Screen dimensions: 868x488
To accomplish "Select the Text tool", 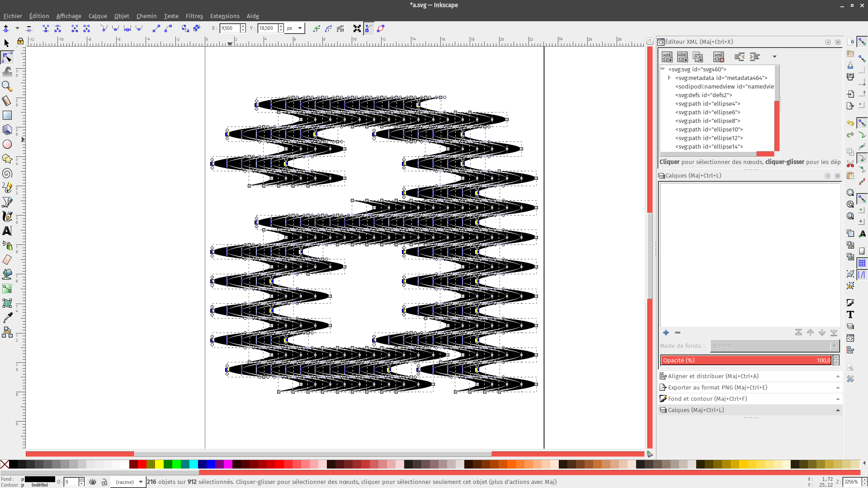I will click(7, 231).
